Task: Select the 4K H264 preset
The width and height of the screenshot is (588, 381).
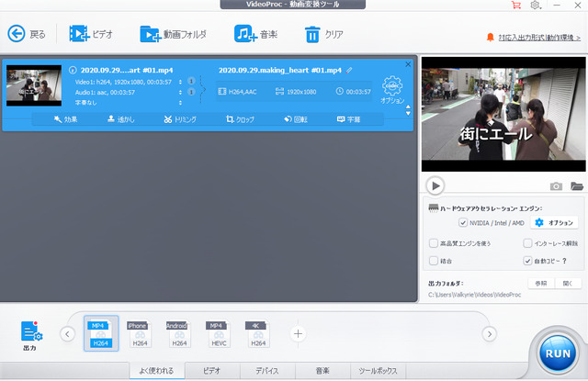Action: [x=257, y=333]
